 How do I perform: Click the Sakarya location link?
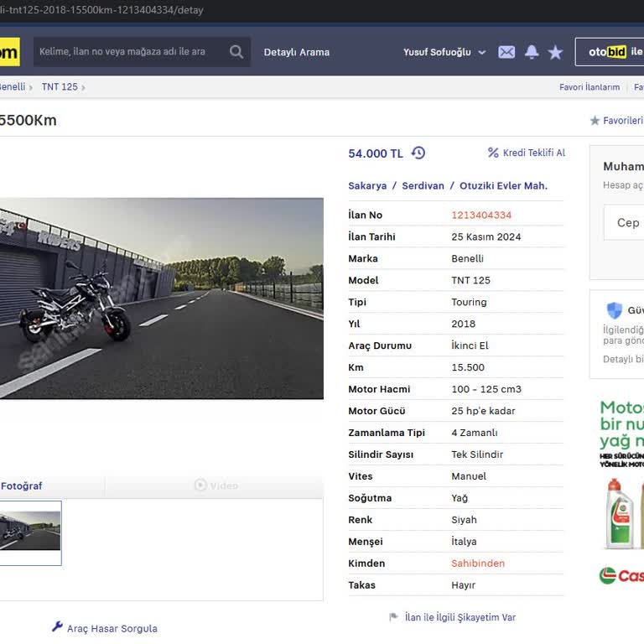click(x=367, y=185)
